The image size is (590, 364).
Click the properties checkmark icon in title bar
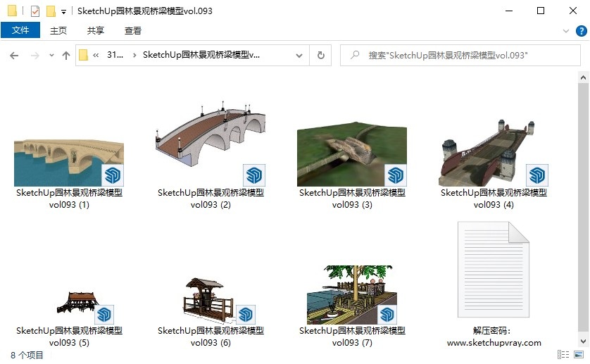(x=34, y=11)
